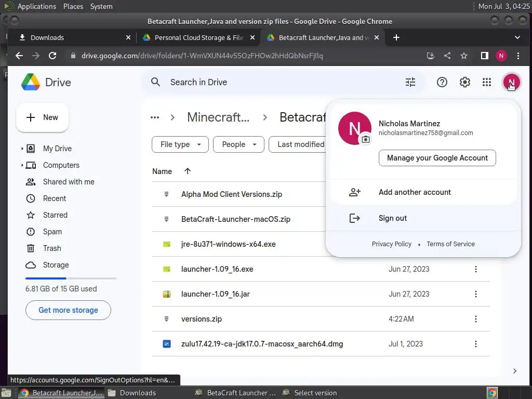
Task: Open more actions for launcher-1.09_16.exe
Action: 476,269
